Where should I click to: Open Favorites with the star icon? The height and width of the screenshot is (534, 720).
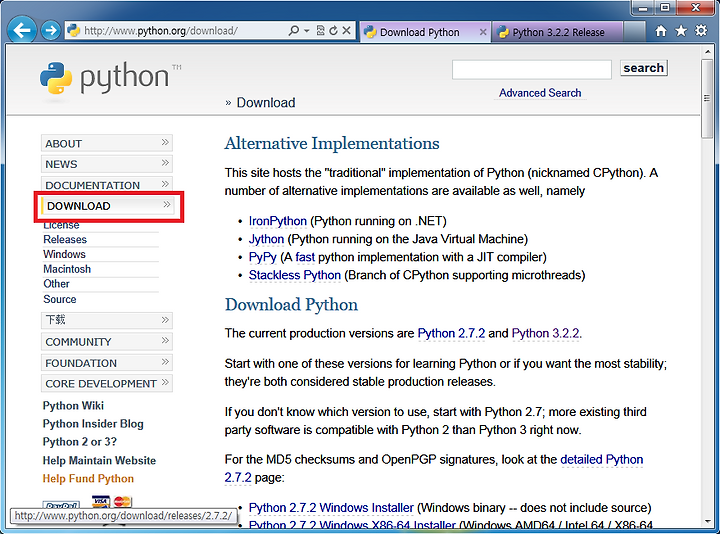(681, 31)
